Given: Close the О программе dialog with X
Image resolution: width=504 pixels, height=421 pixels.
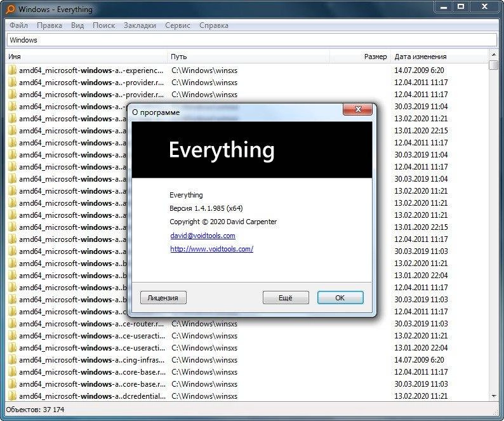Looking at the screenshot, I should (358, 109).
